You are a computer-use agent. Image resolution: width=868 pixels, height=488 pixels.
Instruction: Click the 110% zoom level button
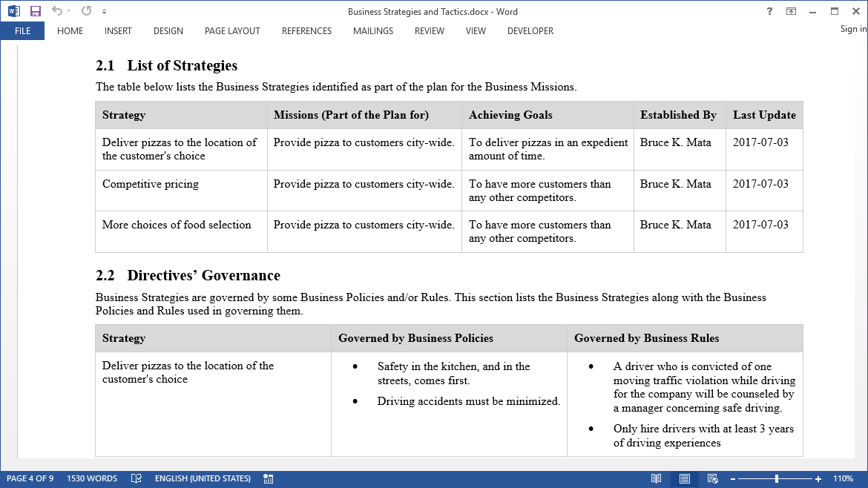pyautogui.click(x=844, y=479)
